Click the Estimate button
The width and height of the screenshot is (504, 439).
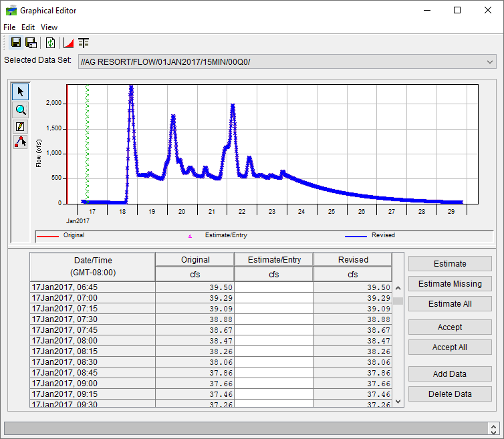[450, 263]
